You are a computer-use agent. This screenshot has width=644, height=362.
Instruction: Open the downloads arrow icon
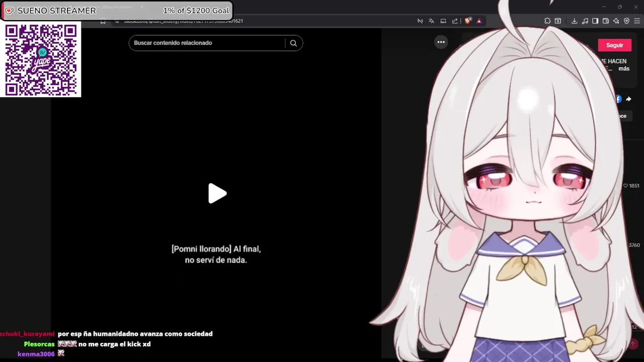pyautogui.click(x=574, y=21)
